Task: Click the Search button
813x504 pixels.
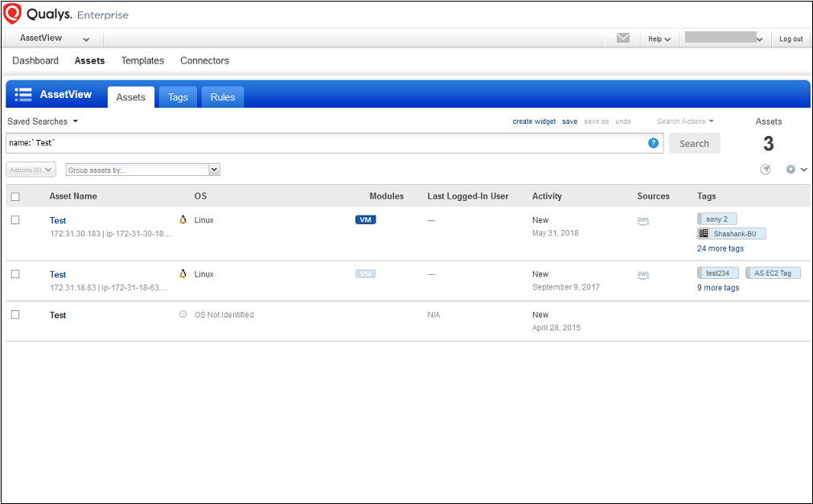Action: 693,142
